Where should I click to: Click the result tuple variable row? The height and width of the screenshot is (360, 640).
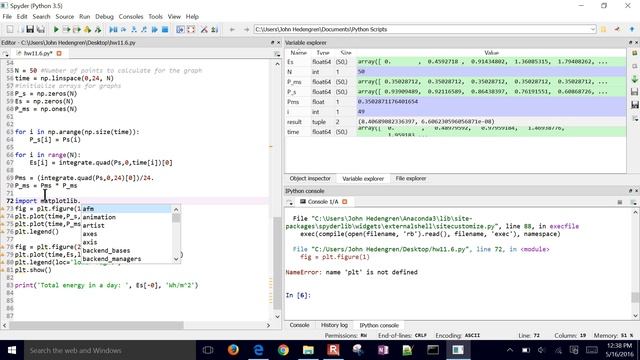click(x=455, y=122)
